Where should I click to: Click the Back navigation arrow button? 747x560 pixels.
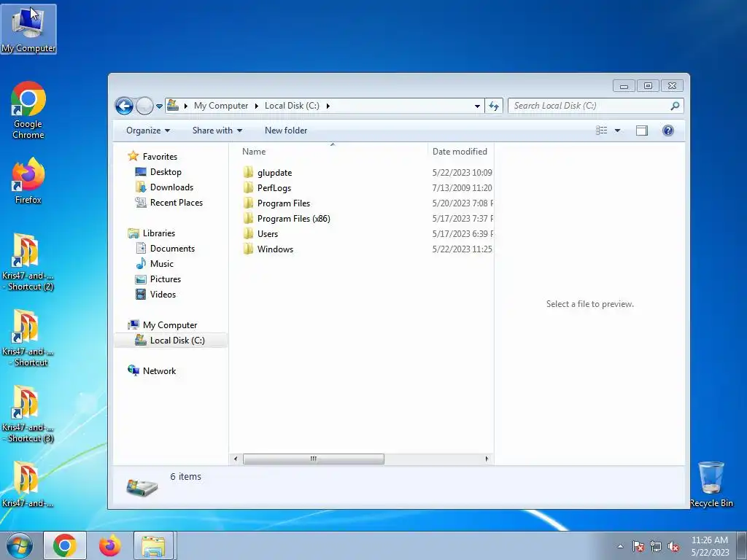tap(124, 106)
